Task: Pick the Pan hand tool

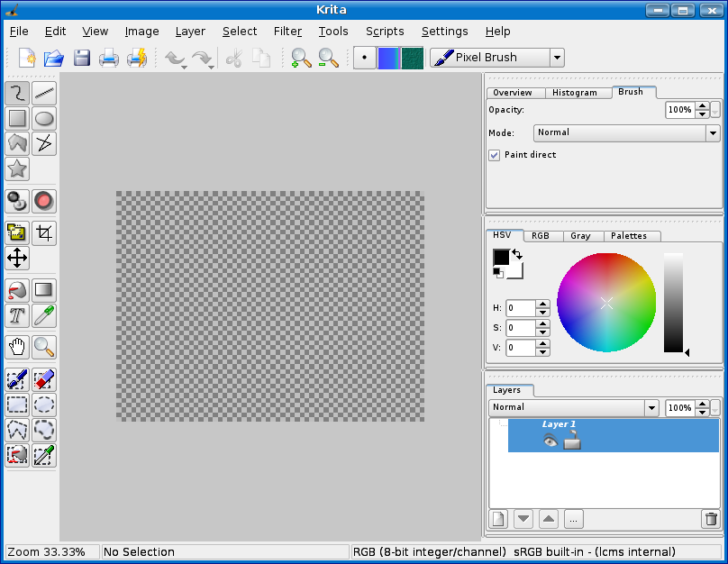Action: coord(17,347)
